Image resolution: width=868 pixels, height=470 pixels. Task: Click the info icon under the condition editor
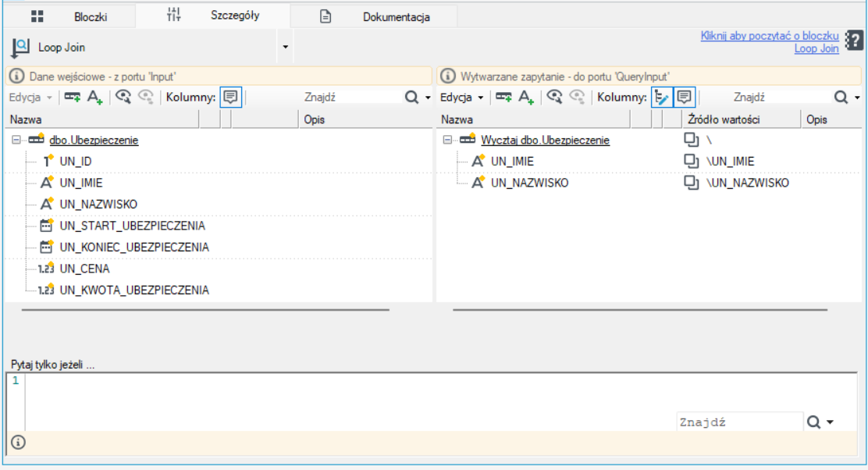pyautogui.click(x=18, y=443)
